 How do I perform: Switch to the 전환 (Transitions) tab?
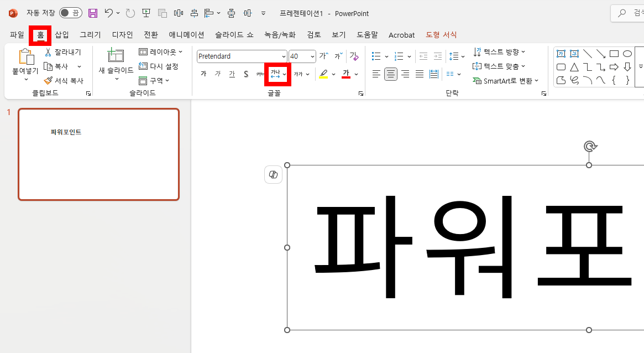click(x=151, y=35)
